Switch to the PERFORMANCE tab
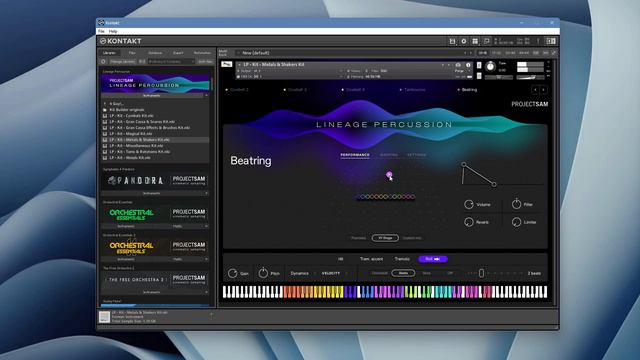This screenshot has height=360, width=640. [355, 155]
